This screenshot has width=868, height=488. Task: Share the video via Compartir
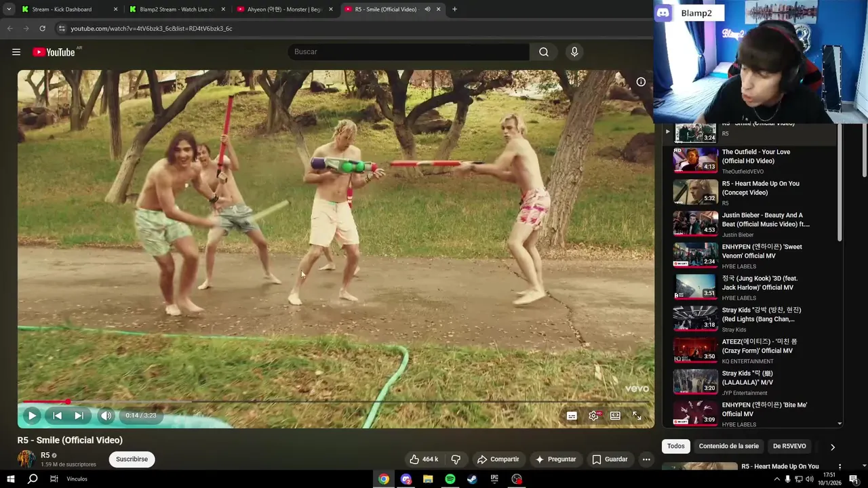pyautogui.click(x=498, y=459)
